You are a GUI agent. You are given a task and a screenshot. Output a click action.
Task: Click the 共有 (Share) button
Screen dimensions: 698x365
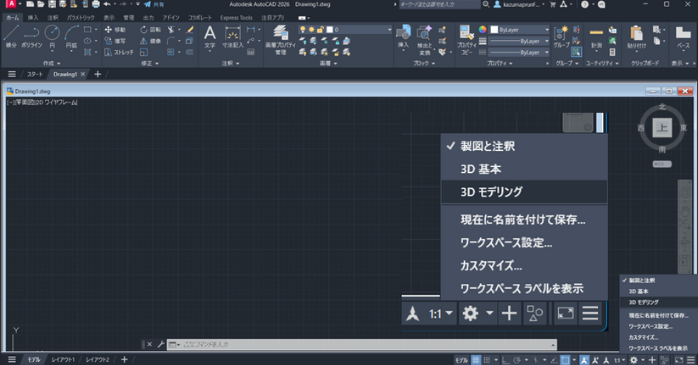point(154,4)
